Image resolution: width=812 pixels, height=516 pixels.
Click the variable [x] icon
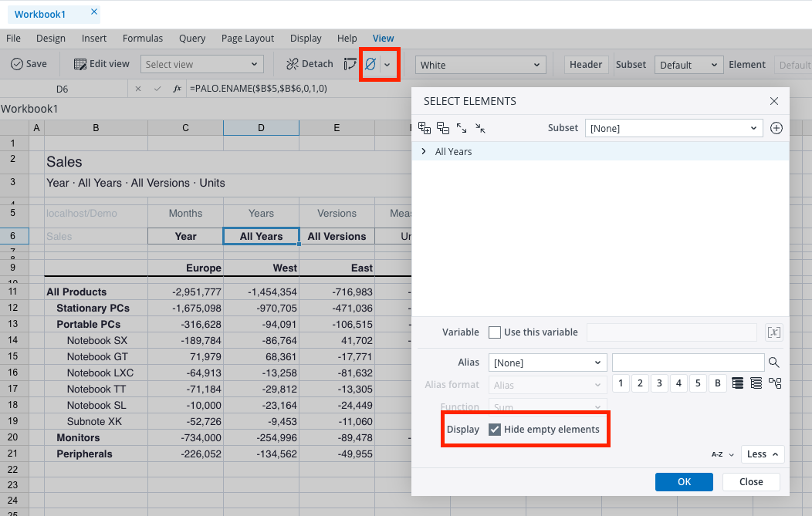pyautogui.click(x=773, y=332)
